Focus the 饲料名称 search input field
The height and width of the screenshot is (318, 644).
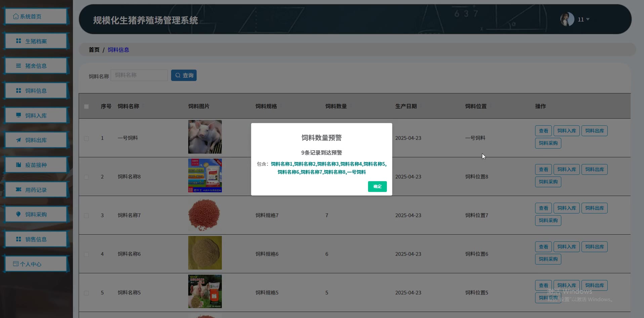tap(139, 75)
